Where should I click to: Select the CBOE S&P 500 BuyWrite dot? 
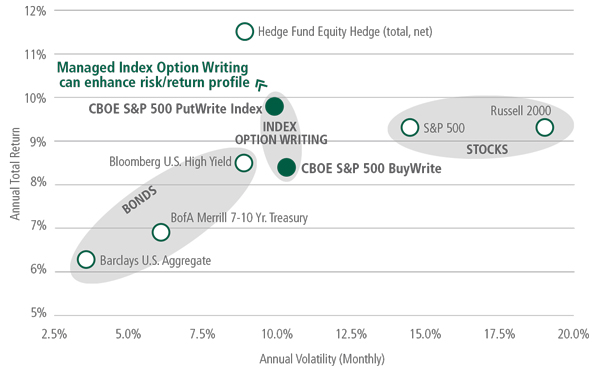[x=287, y=167]
